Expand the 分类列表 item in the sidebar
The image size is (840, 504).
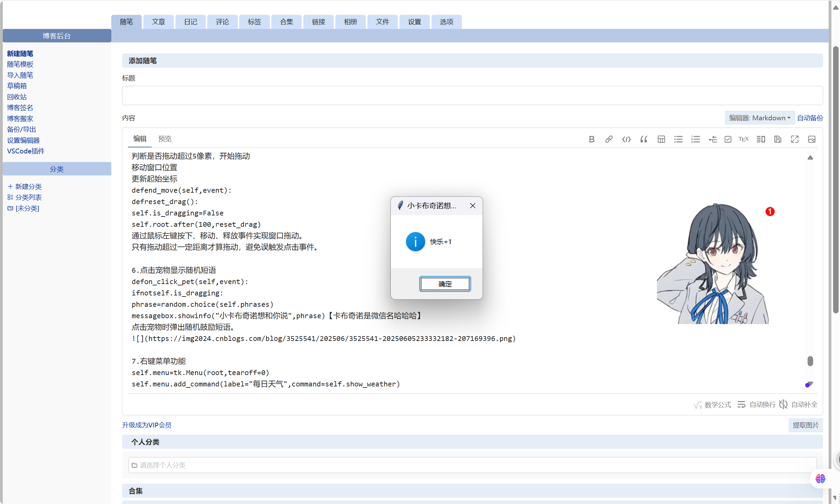[x=28, y=198]
